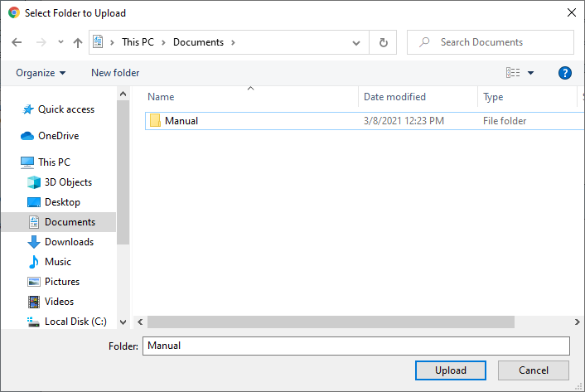Open the Organize menu

[x=41, y=73]
